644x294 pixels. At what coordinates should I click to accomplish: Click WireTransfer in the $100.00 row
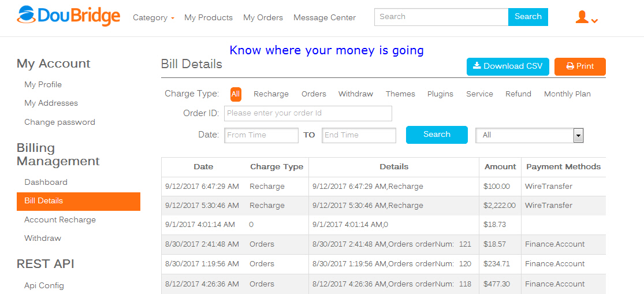point(548,187)
